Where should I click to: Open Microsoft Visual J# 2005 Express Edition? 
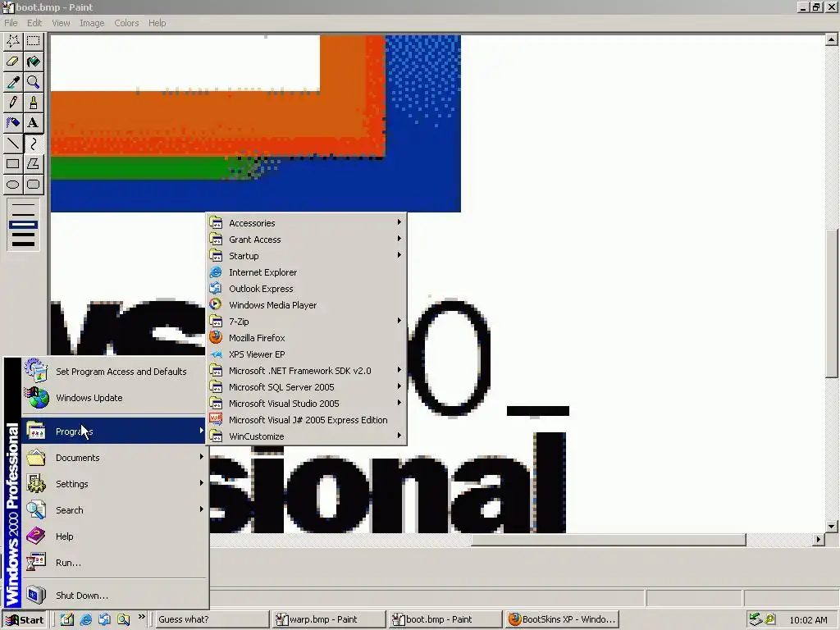[x=306, y=420]
